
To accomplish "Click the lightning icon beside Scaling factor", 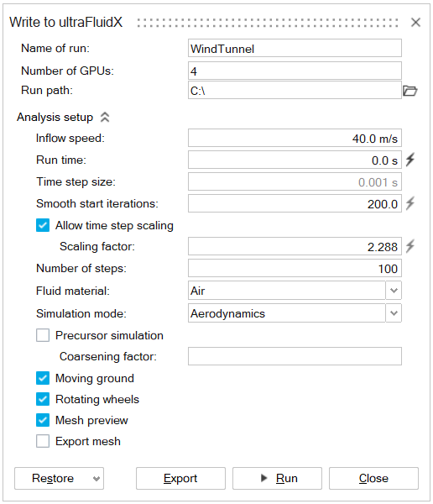I will 410,246.
